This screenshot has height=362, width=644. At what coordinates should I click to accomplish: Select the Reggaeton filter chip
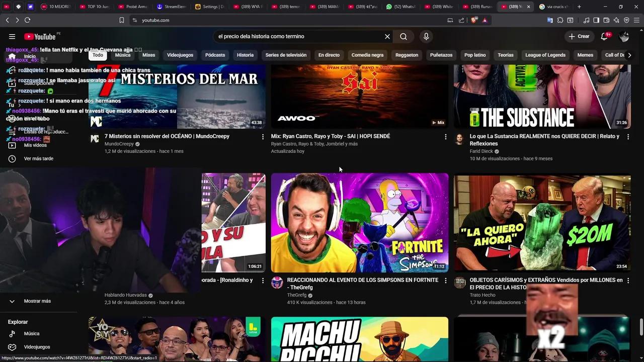(x=407, y=55)
